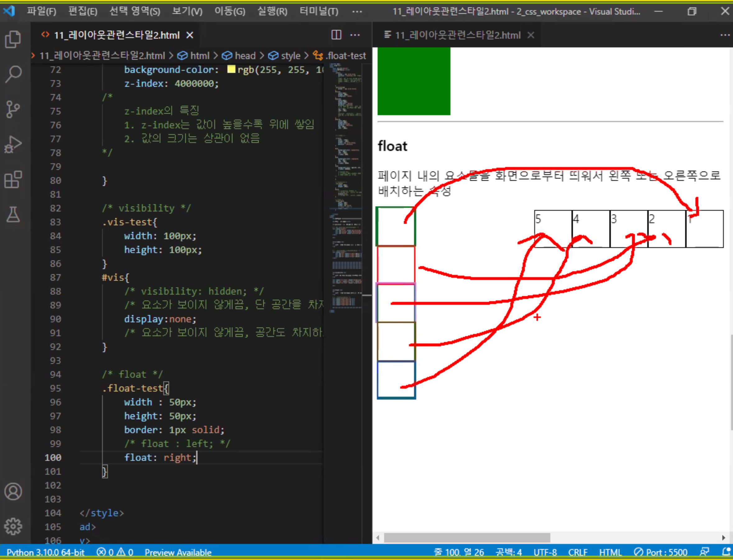Open the Testing flask icon
Image resolution: width=733 pixels, height=560 pixels.
point(13,215)
